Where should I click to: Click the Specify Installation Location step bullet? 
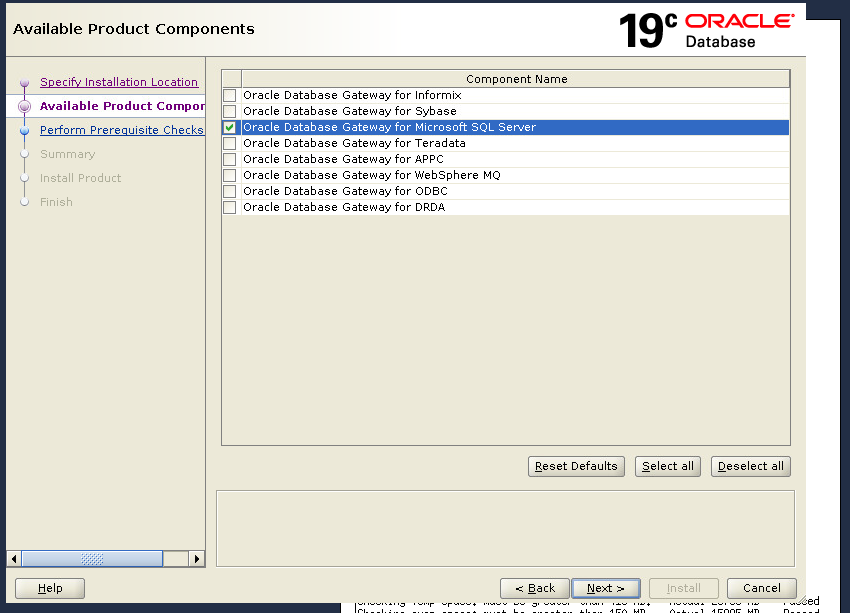[x=24, y=82]
